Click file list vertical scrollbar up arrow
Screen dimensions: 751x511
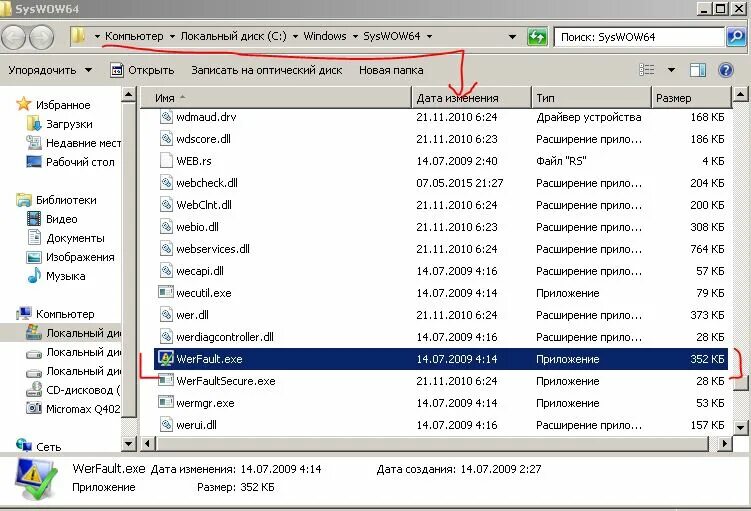(x=740, y=94)
